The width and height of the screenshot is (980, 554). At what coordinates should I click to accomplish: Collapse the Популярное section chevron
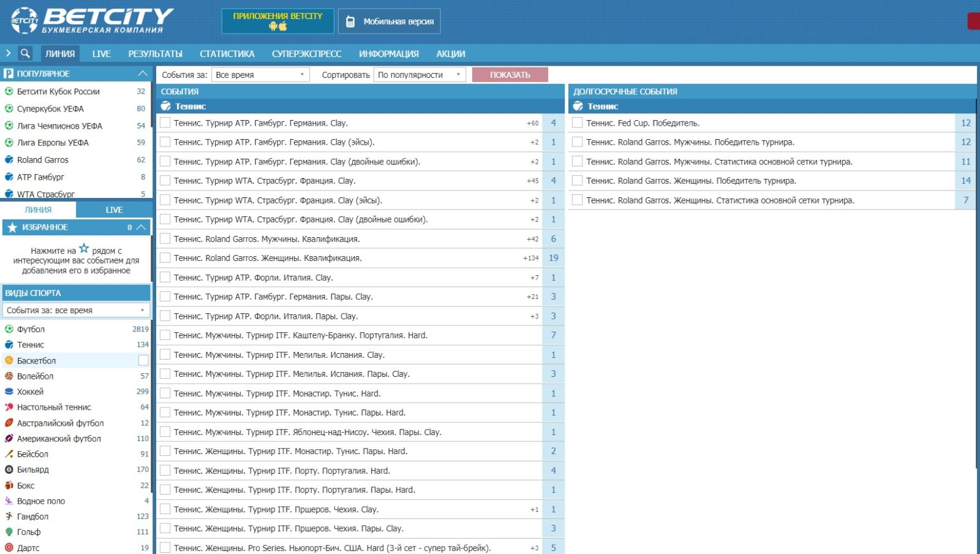tap(143, 74)
